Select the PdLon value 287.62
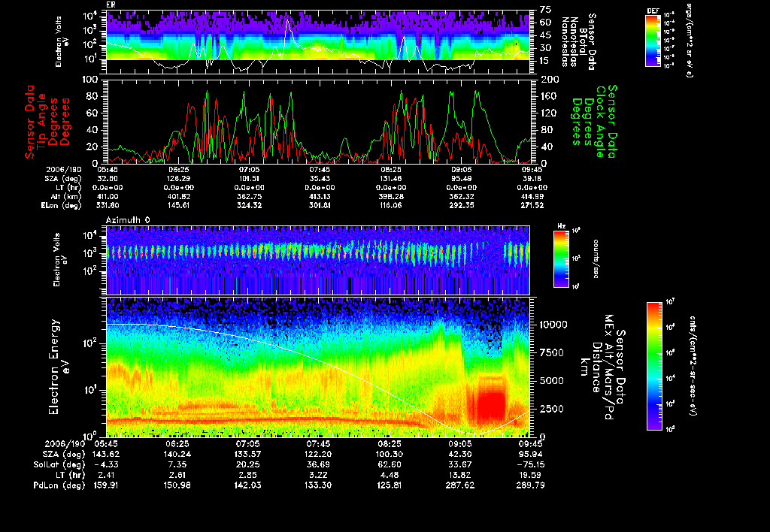The width and height of the screenshot is (770, 532). click(x=460, y=485)
